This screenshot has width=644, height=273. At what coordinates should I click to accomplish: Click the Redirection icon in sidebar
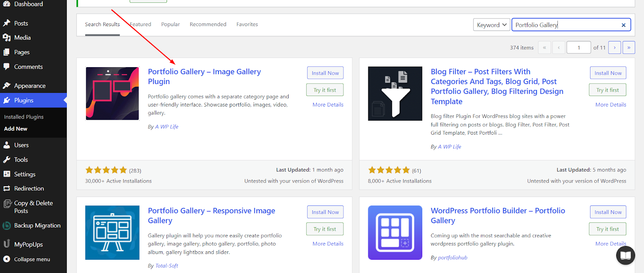point(6,189)
